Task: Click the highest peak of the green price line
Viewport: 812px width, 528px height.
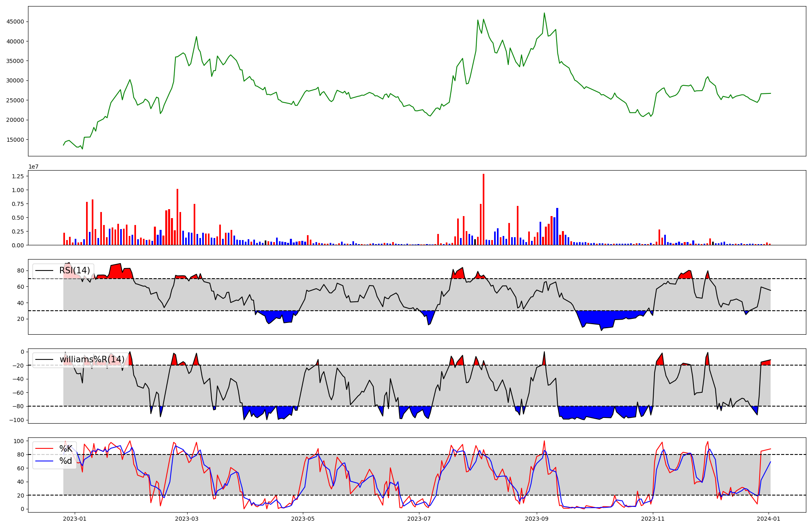Action: 544,14
